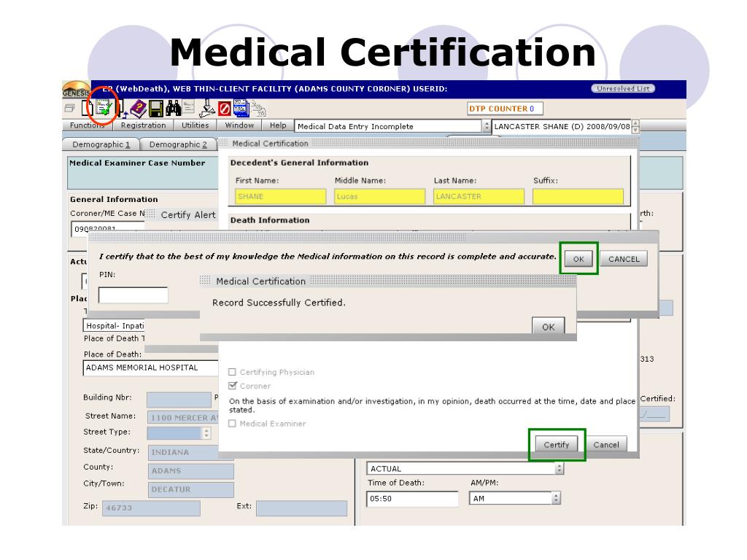Open the Registration menu
Image resolution: width=747 pixels, height=560 pixels.
[143, 125]
